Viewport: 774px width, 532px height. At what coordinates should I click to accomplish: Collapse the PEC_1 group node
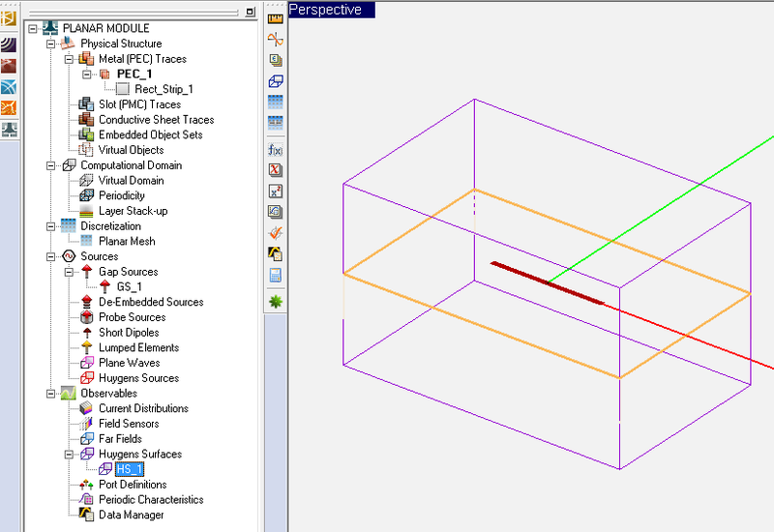(85, 74)
